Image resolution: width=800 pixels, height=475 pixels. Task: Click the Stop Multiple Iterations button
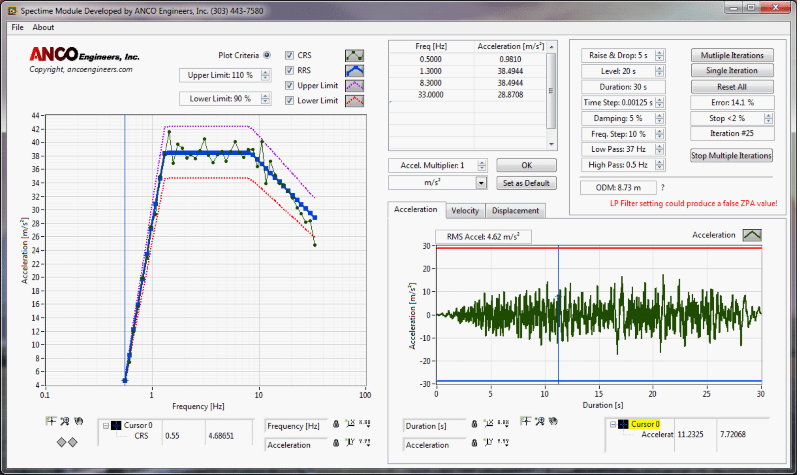point(731,155)
